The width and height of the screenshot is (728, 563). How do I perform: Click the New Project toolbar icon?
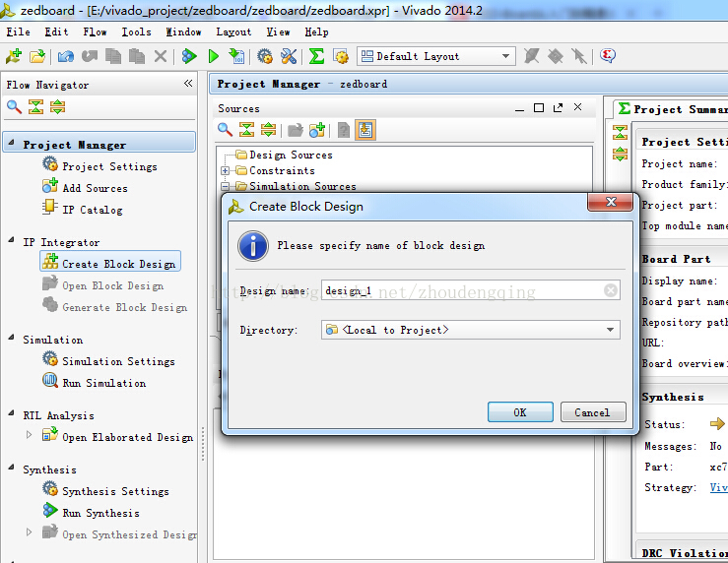[14, 56]
